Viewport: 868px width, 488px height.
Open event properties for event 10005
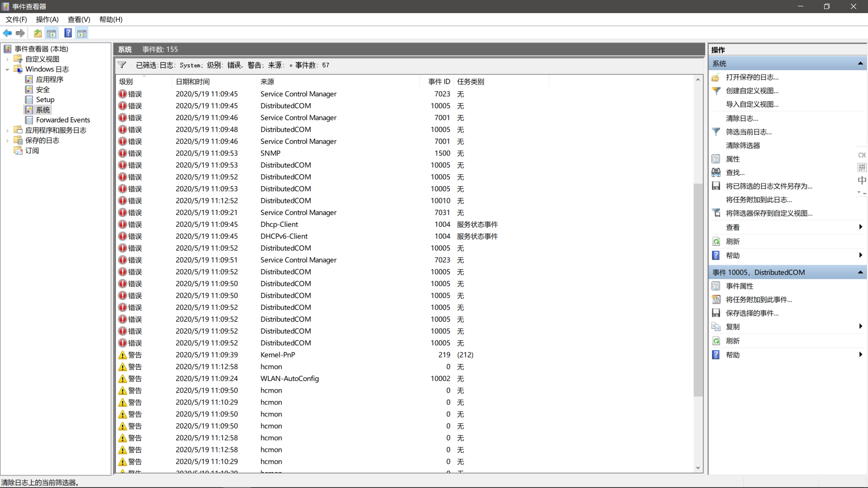click(x=740, y=286)
